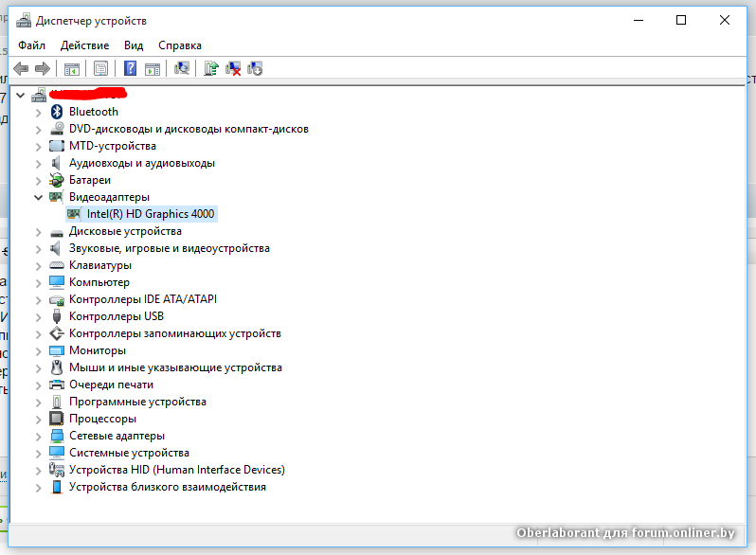
Task: Close the Диспетчер устройств window
Action: (x=724, y=20)
